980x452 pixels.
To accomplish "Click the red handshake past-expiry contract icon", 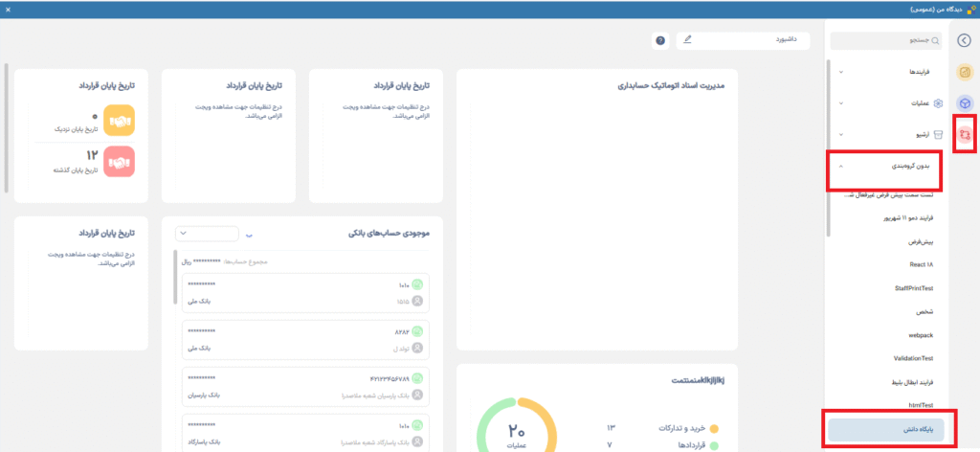I will coord(119,161).
